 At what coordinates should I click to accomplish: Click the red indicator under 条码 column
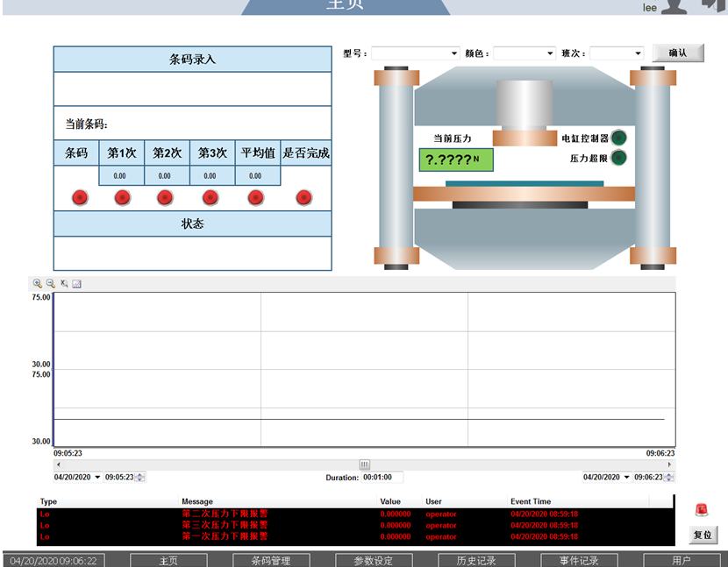point(80,198)
